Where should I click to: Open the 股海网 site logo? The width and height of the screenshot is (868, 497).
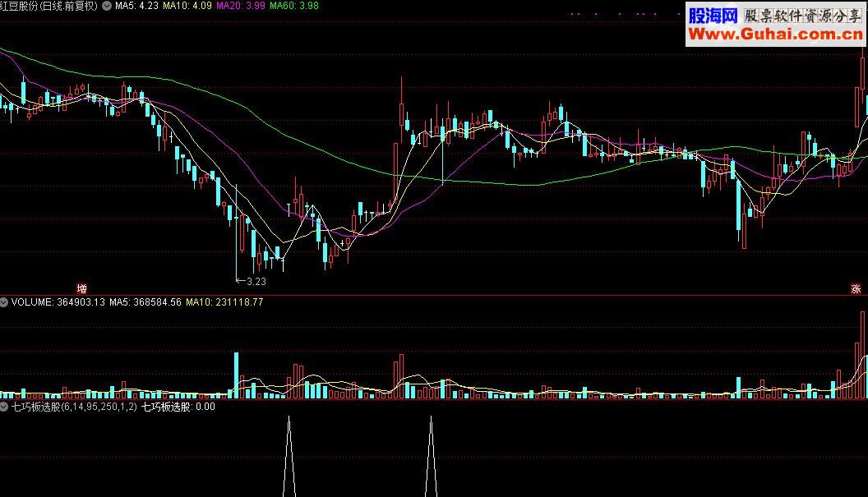pyautogui.click(x=713, y=15)
